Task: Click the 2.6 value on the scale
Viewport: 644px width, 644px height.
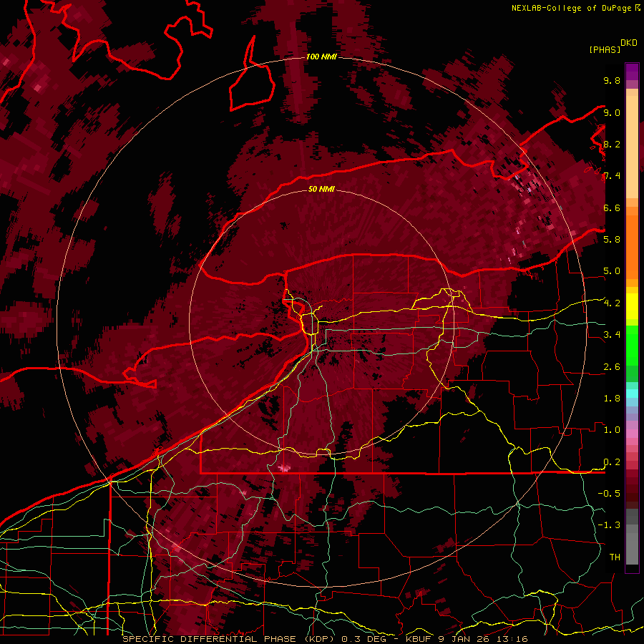Action: coord(612,367)
